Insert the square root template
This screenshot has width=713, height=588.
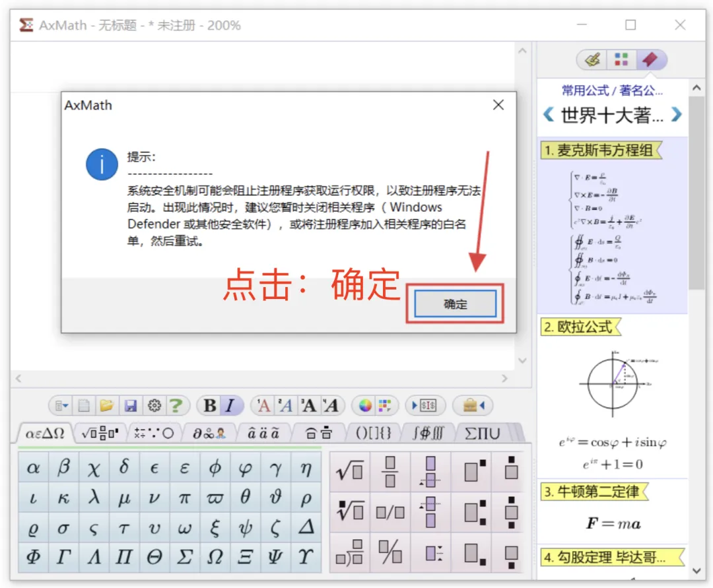click(350, 471)
